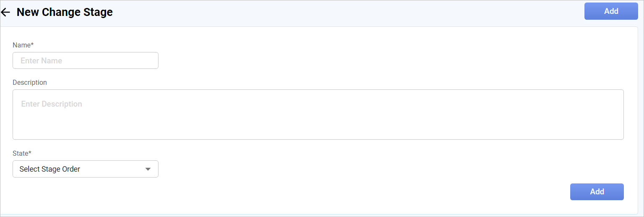Click the "State*" field label
This screenshot has width=644, height=217.
tap(22, 153)
